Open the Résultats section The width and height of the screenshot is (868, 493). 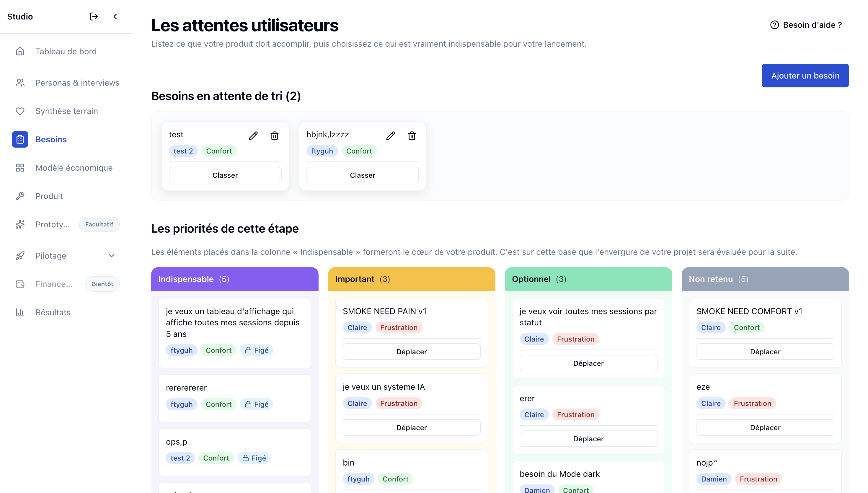66,312
